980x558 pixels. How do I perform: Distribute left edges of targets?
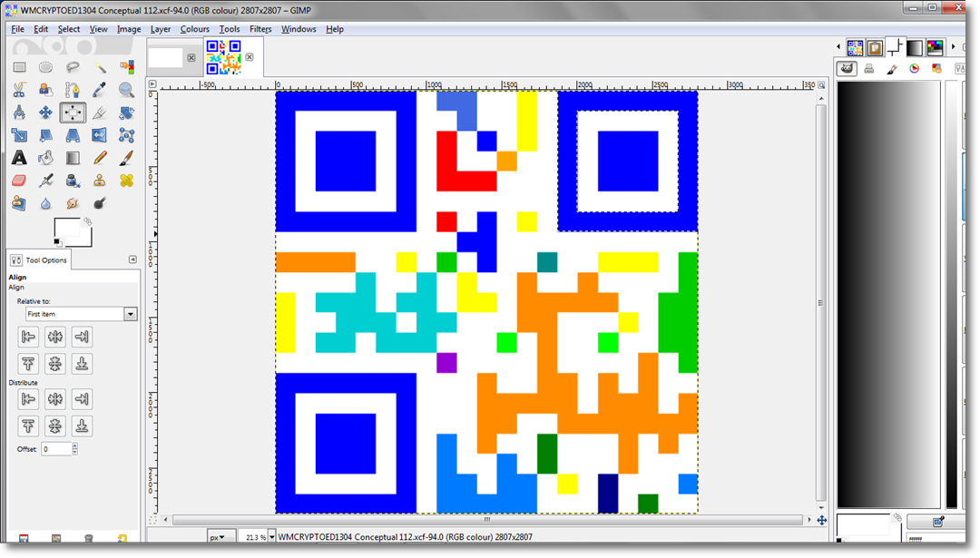coord(28,398)
